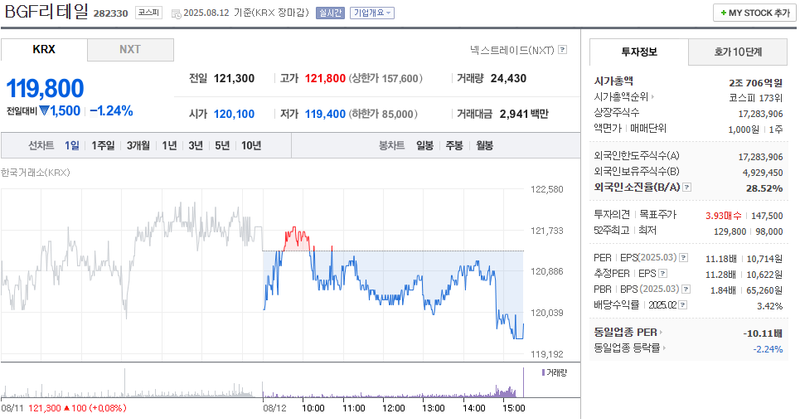
Task: Select the 3개월 chart period
Action: click(x=138, y=145)
